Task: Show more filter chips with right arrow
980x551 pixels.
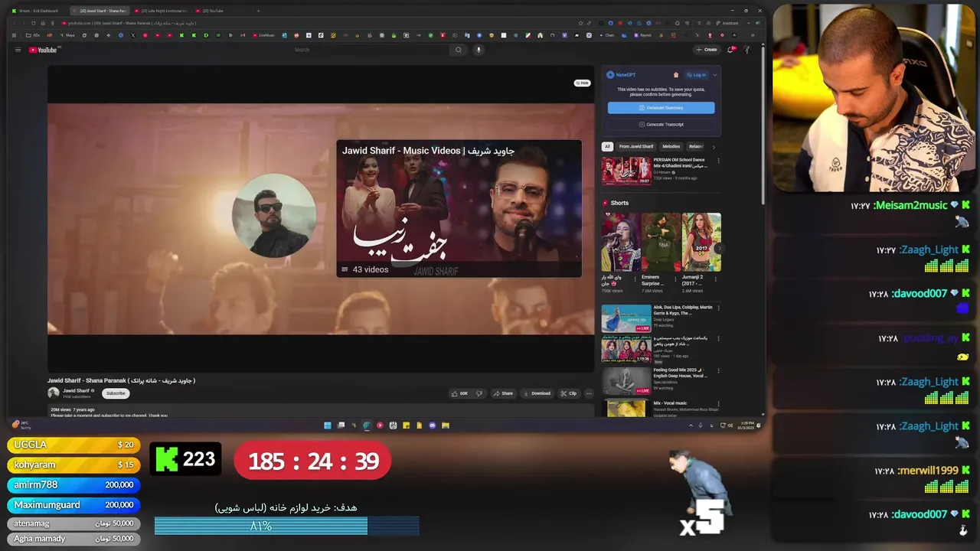Action: tap(714, 147)
